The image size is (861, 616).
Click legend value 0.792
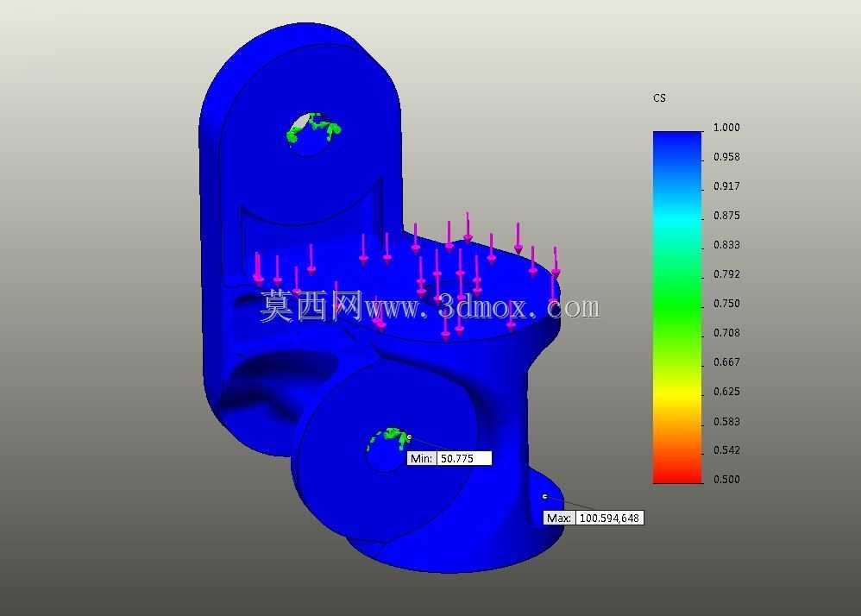[x=726, y=274]
